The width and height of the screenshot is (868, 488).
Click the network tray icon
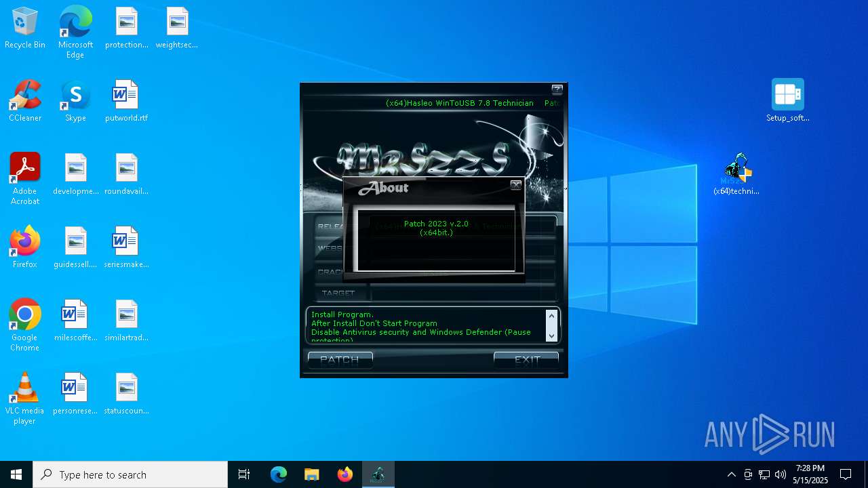coord(764,474)
